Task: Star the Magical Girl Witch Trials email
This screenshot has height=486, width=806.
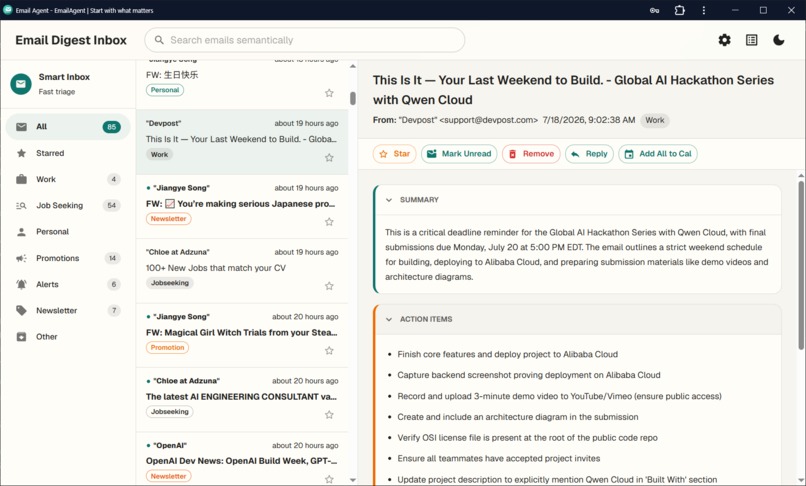Action: pyautogui.click(x=329, y=350)
